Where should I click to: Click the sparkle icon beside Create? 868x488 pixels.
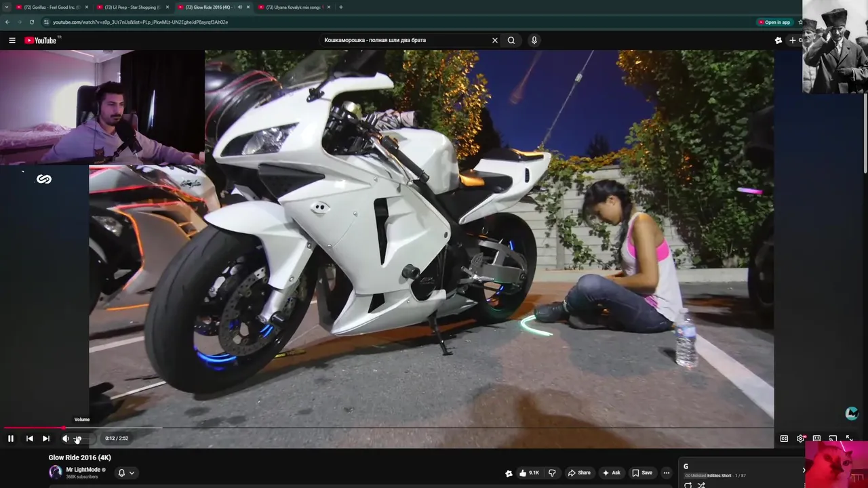[778, 41]
